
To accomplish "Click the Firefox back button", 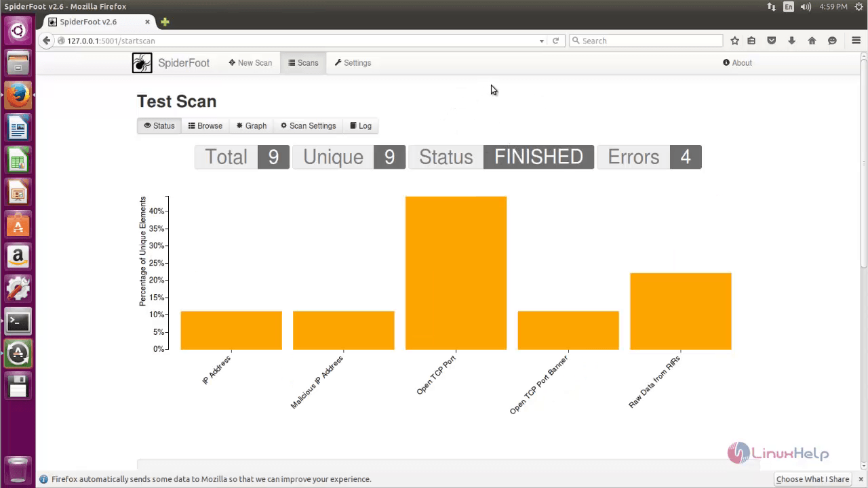I will click(46, 41).
